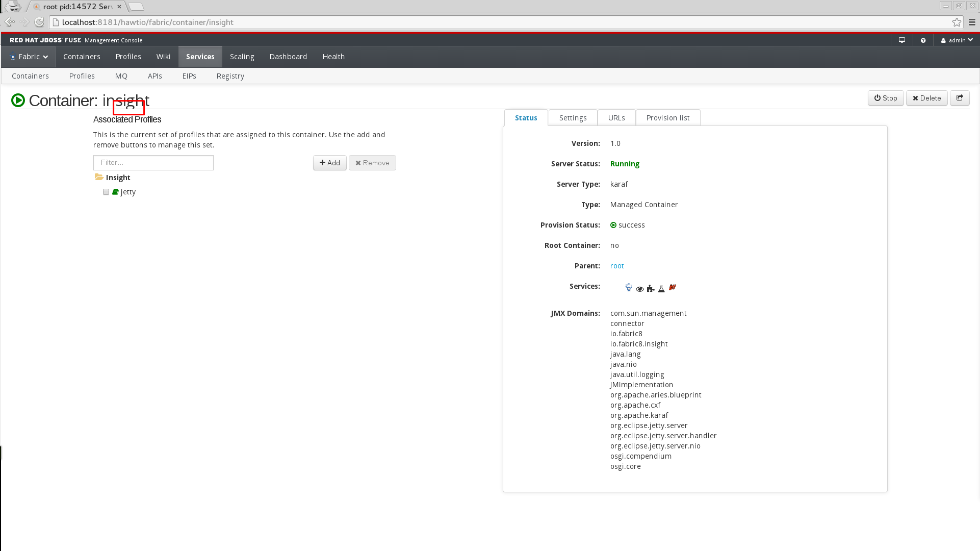
Task: Open the monitor icon in header bar
Action: [901, 40]
